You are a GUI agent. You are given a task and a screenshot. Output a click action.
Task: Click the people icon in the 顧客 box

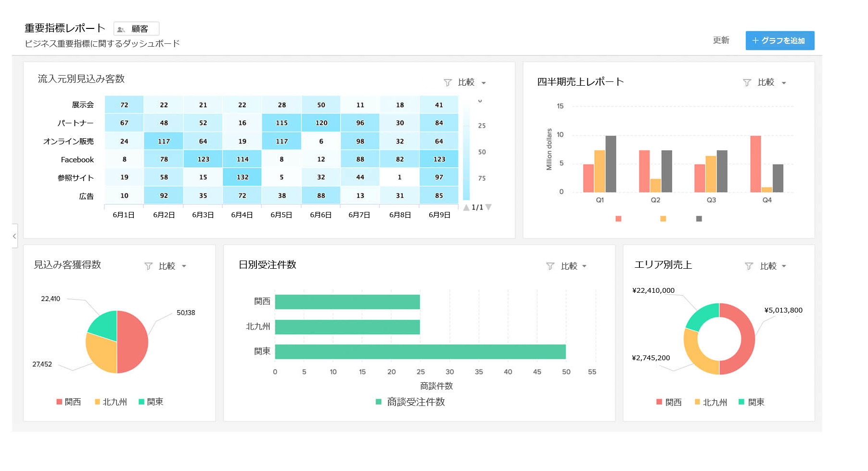121,29
